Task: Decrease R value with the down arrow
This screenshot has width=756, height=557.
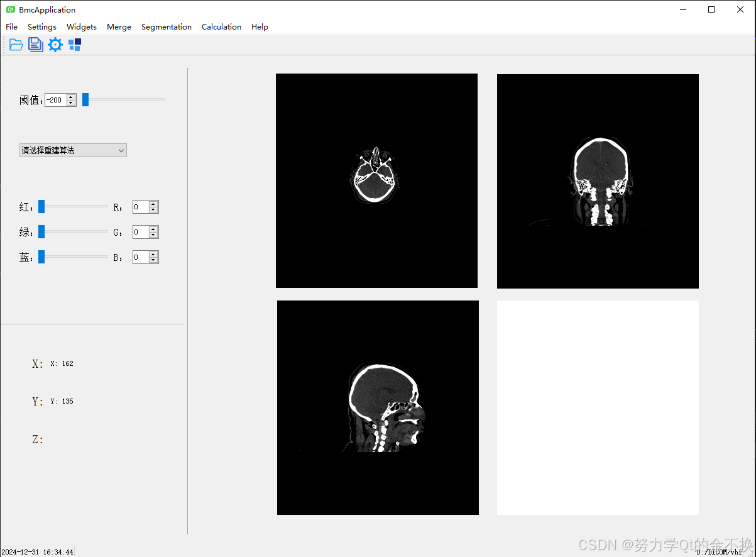Action: click(153, 210)
